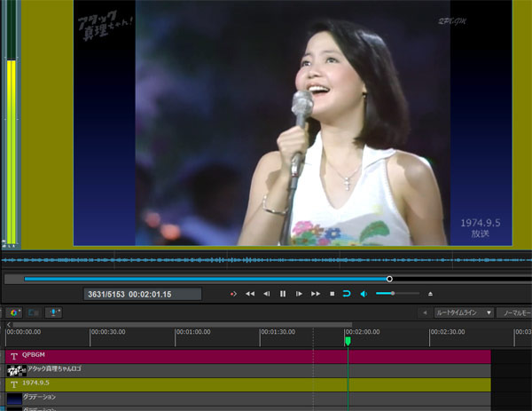The height and width of the screenshot is (411, 532).
Task: Click the video preview image
Action: (293, 123)
